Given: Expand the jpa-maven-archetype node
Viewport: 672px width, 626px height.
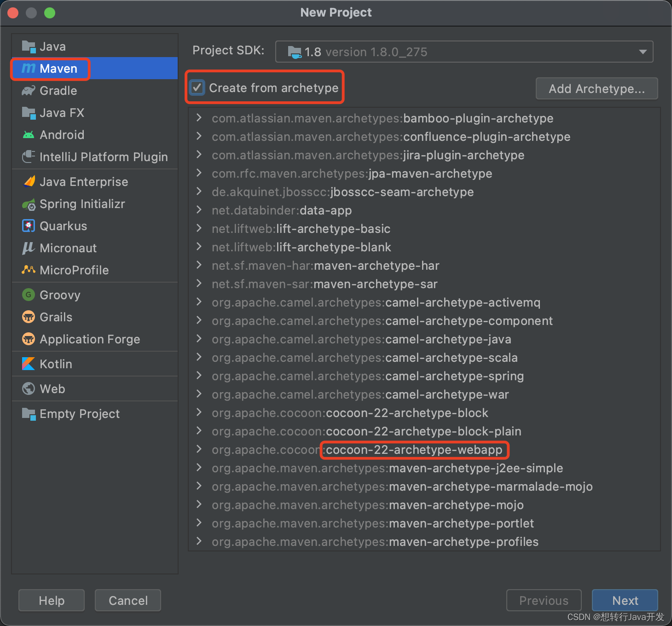Looking at the screenshot, I should point(199,173).
